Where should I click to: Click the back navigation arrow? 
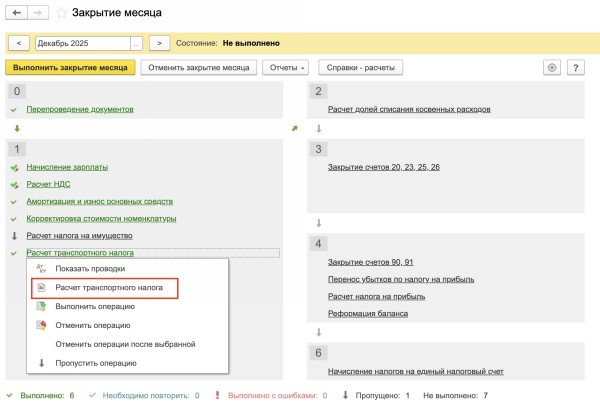[x=16, y=13]
